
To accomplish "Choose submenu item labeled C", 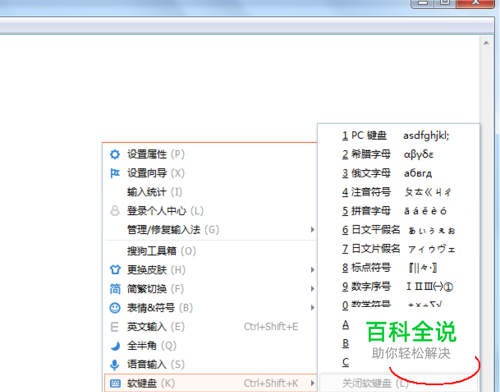I will 346,362.
